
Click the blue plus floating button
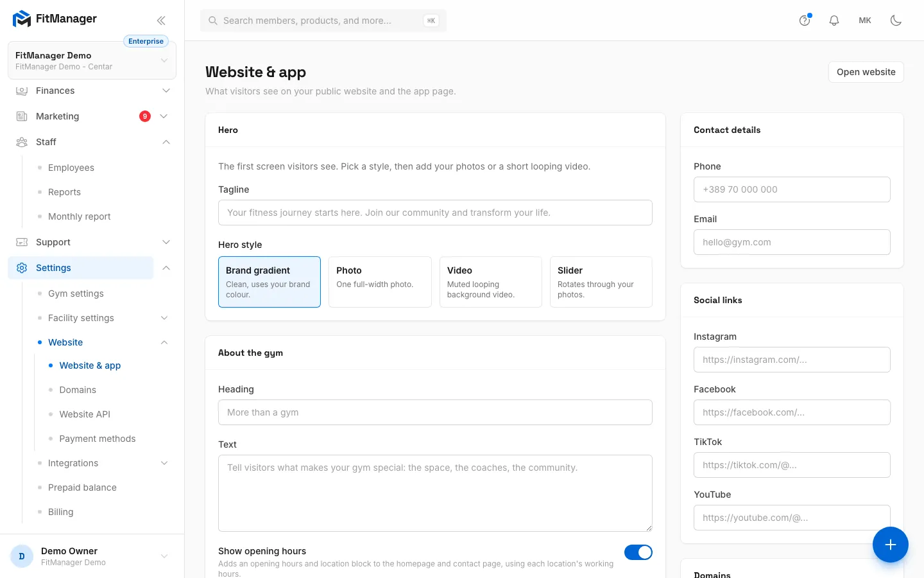click(x=890, y=545)
